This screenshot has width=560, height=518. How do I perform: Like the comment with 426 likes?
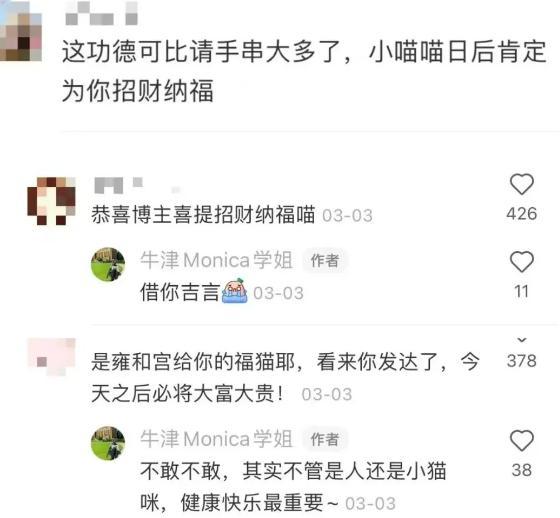tap(521, 184)
